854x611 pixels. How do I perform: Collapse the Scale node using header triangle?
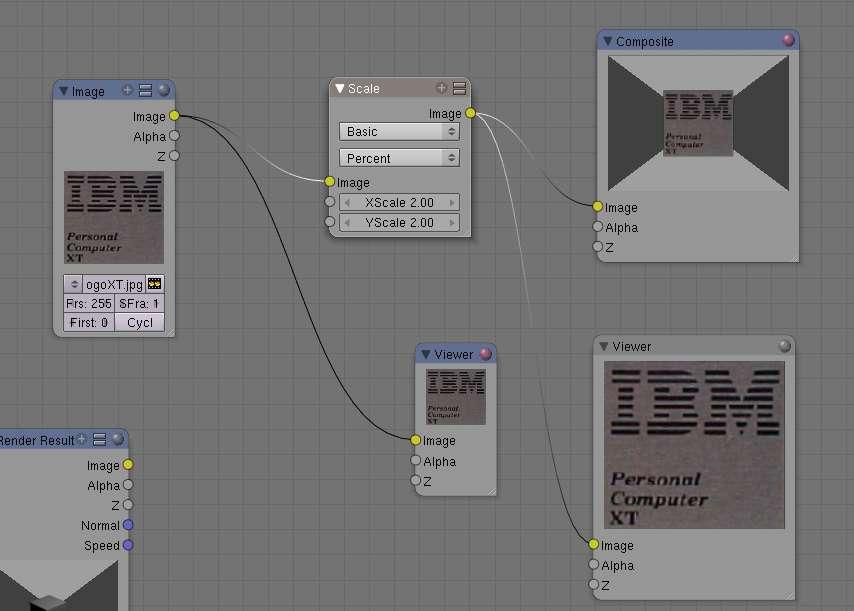coord(339,88)
